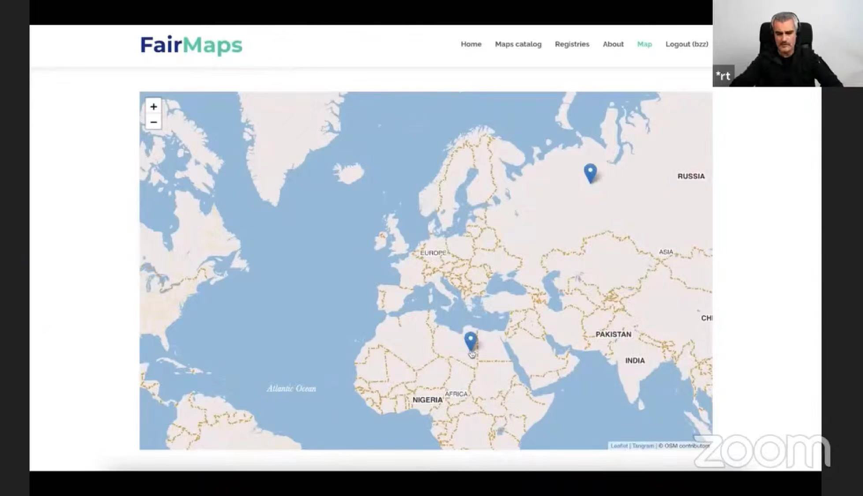The width and height of the screenshot is (863, 496).
Task: Select the map marker pin in Russia
Action: 590,173
